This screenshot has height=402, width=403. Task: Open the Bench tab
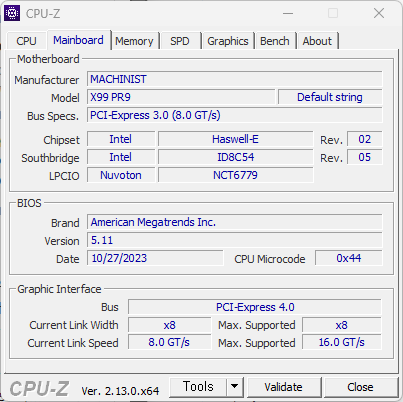click(275, 41)
